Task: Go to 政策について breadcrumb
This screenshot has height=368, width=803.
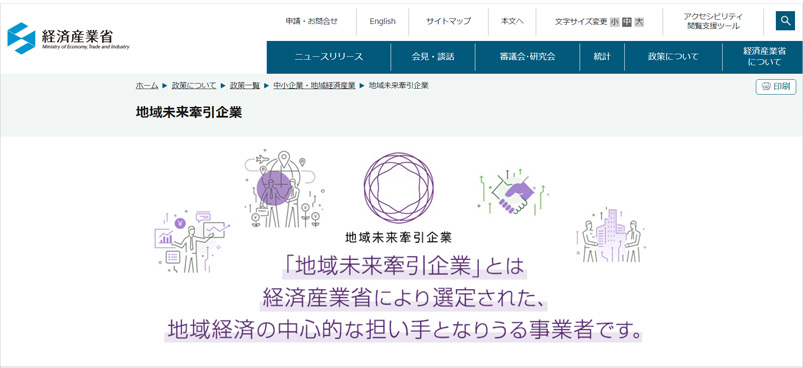Action: tap(194, 86)
